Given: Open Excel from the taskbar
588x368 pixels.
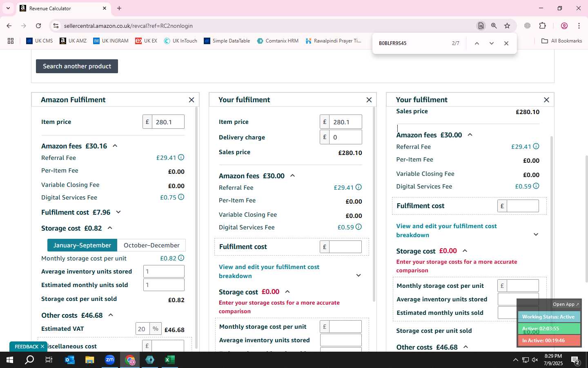Looking at the screenshot, I should (170, 360).
